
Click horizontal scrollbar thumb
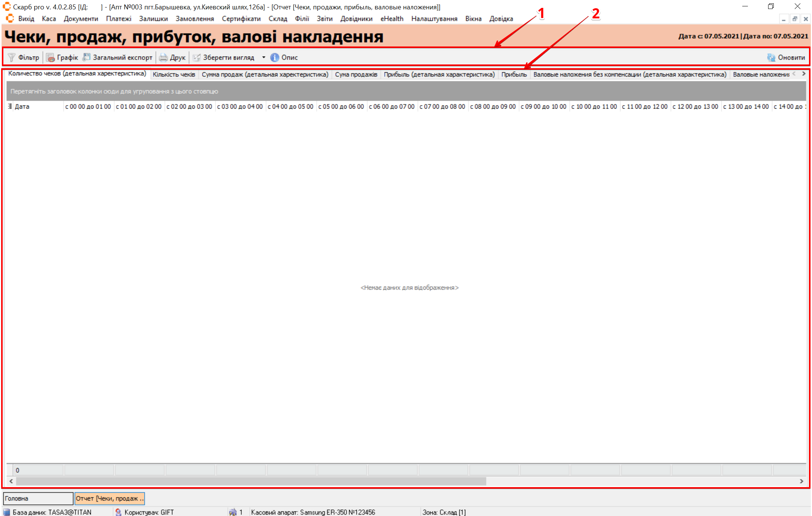click(x=251, y=481)
